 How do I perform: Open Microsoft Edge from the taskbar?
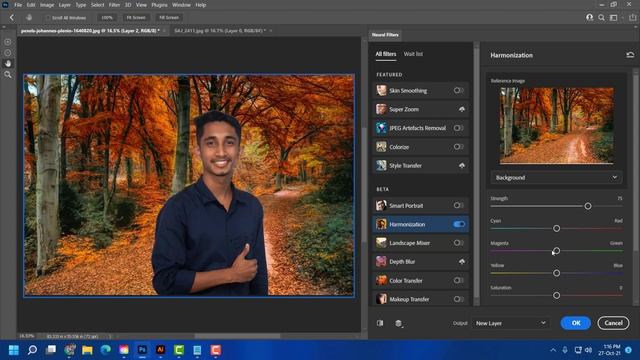[106, 350]
